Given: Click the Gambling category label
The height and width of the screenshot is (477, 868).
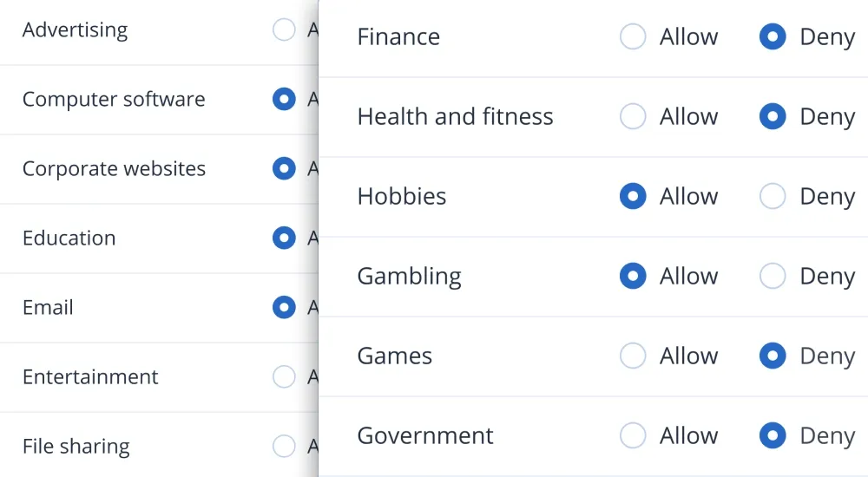Looking at the screenshot, I should 409,276.
